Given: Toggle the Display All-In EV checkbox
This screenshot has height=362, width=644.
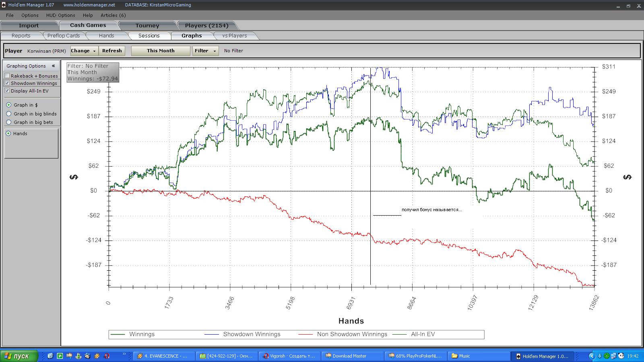Looking at the screenshot, I should point(7,91).
